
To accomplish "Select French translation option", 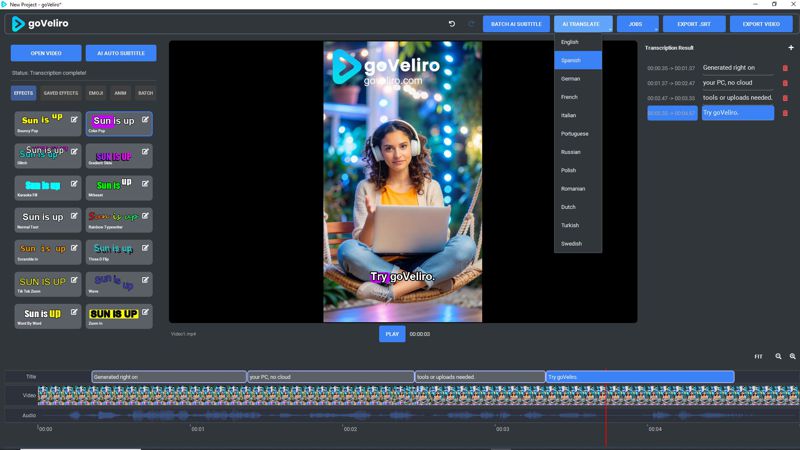I will coord(578,97).
